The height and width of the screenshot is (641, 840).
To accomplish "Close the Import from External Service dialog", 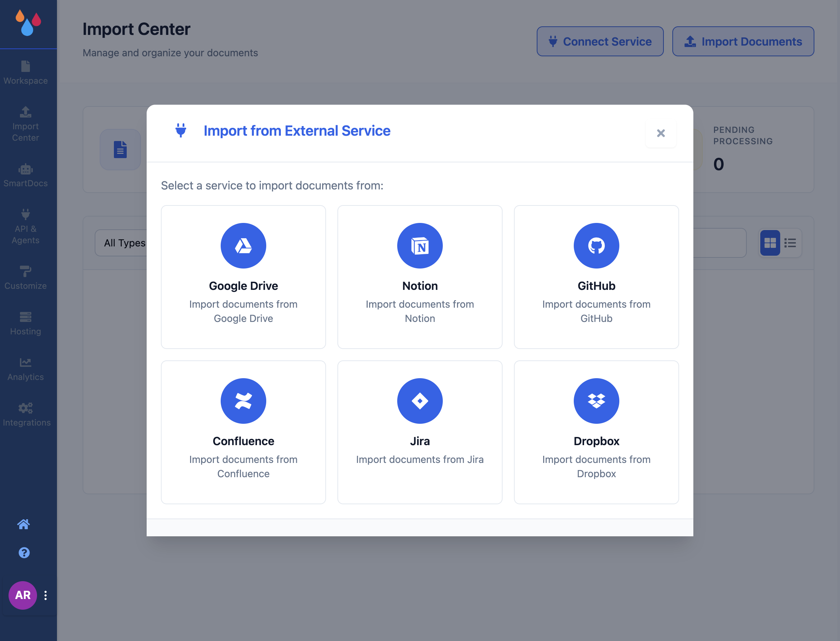I will (661, 133).
